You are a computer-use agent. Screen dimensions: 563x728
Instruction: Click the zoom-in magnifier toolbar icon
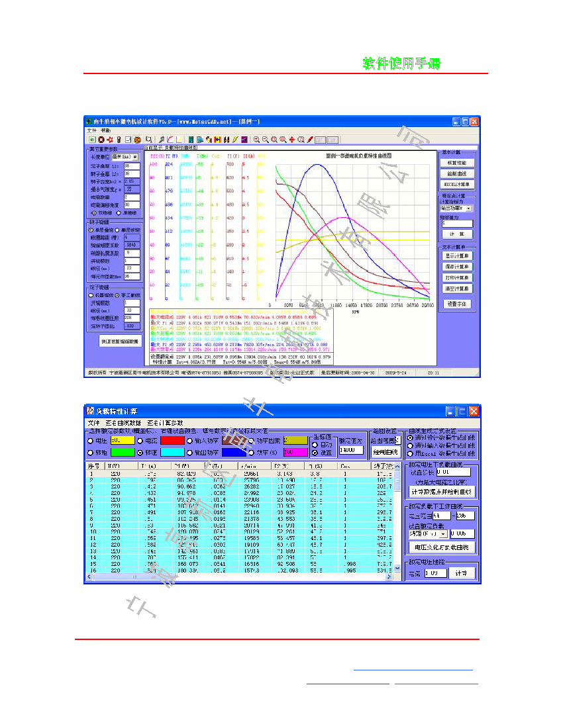[x=256, y=140]
